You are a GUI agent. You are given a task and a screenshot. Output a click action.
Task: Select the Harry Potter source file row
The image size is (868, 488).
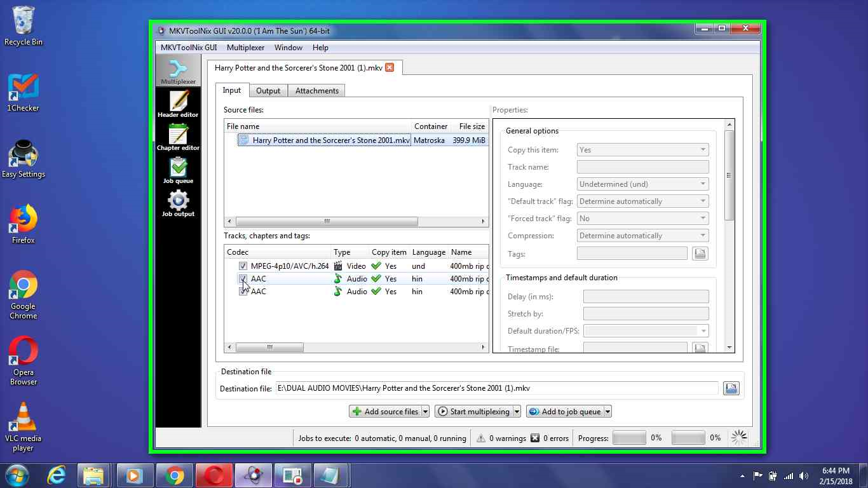[x=356, y=140]
